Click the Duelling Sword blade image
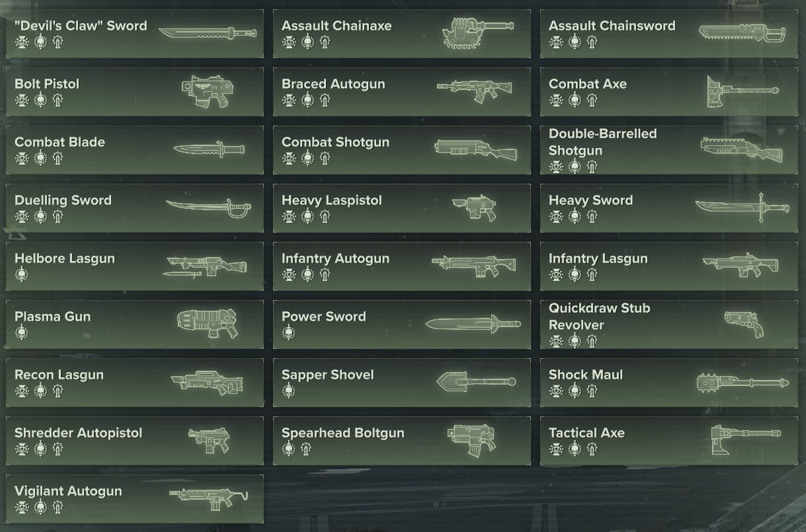The height and width of the screenshot is (532, 806). [x=208, y=208]
